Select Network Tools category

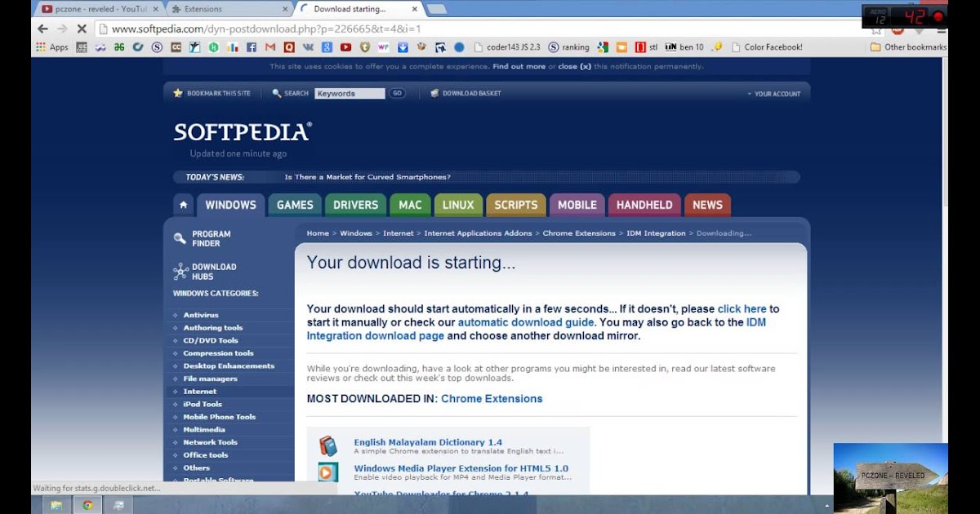(210, 442)
